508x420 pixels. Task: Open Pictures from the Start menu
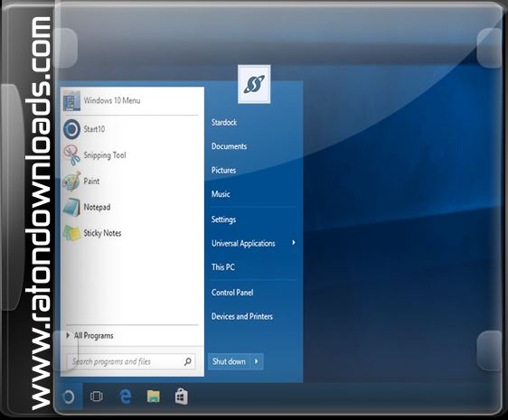223,170
